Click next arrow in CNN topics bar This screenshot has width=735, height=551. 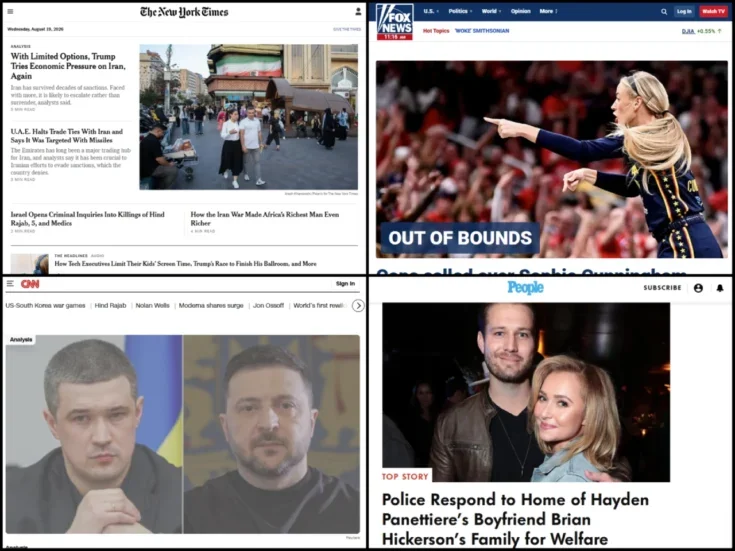point(358,306)
